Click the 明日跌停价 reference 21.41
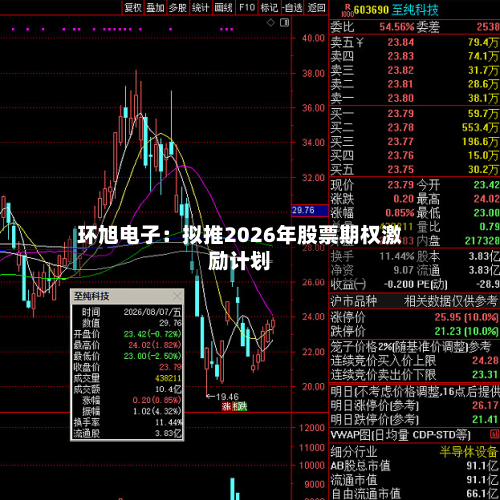The image size is (500, 500). tap(485, 419)
